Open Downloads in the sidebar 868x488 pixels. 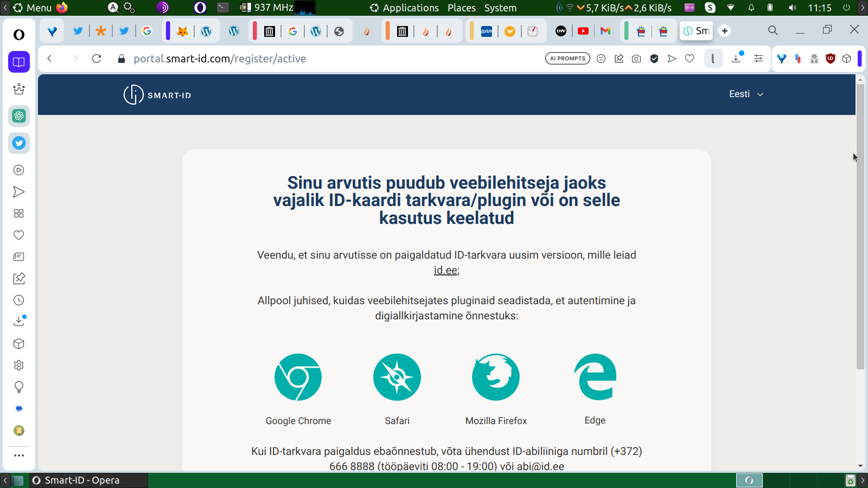(19, 321)
